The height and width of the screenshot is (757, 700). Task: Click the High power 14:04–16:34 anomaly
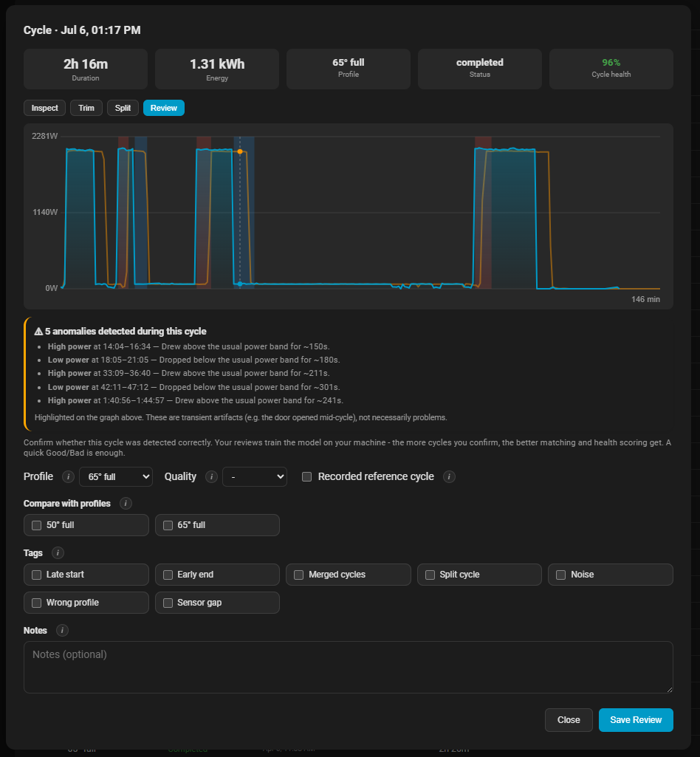pos(189,346)
